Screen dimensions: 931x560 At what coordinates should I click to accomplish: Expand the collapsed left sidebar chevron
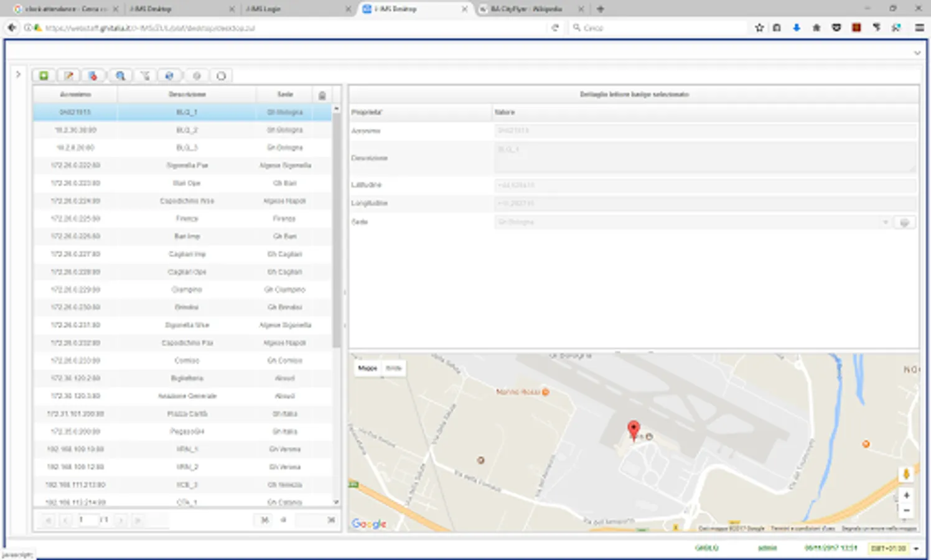coord(18,74)
